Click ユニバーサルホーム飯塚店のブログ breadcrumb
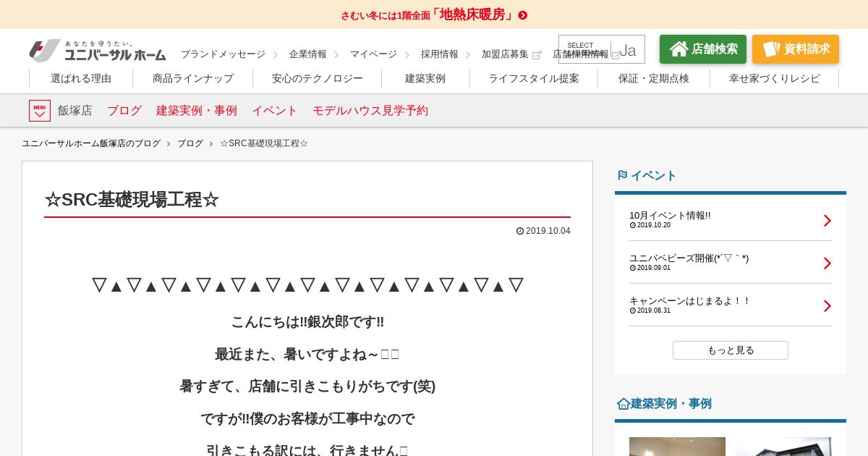The width and height of the screenshot is (868, 456). tap(91, 143)
